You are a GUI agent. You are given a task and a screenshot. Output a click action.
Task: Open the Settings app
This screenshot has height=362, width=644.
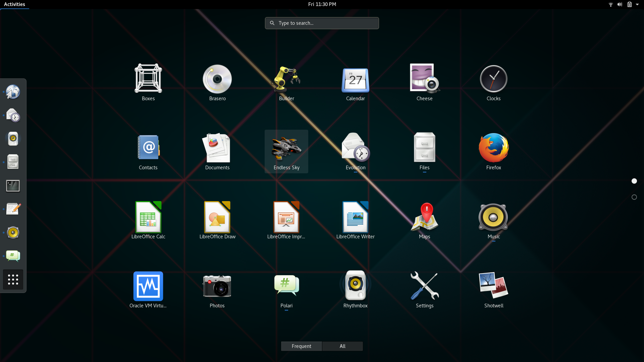[425, 290]
